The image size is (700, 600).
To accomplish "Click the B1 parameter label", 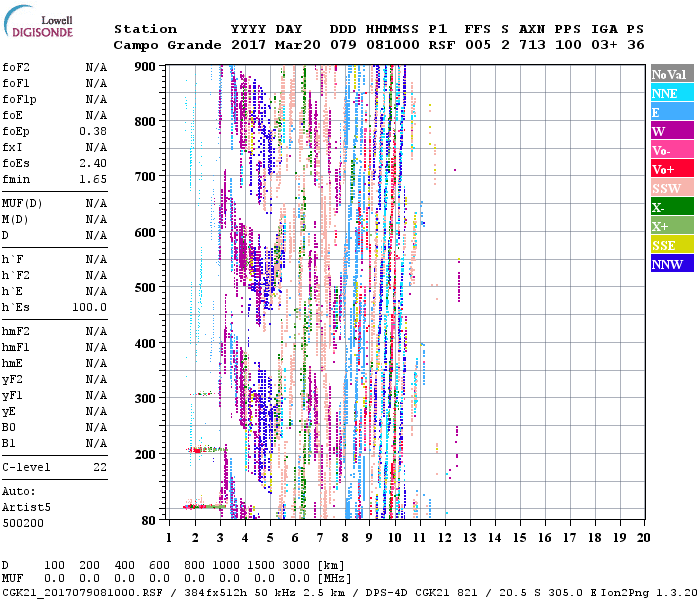I will click(8, 443).
